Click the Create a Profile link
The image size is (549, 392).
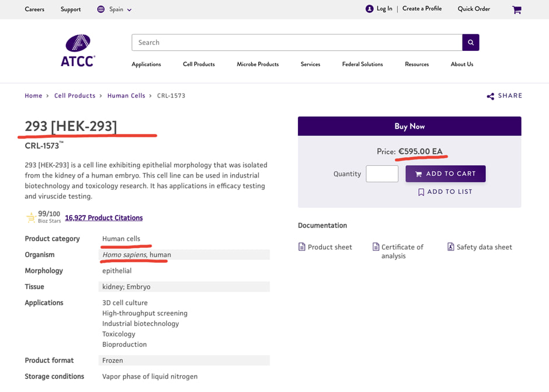(x=422, y=9)
